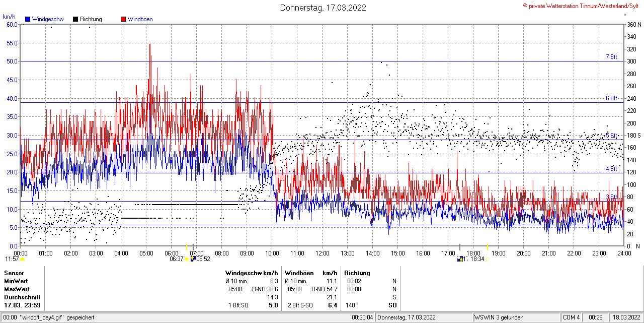Select the Windböen legend label at the top
This screenshot has height=323, width=644.
click(x=140, y=19)
